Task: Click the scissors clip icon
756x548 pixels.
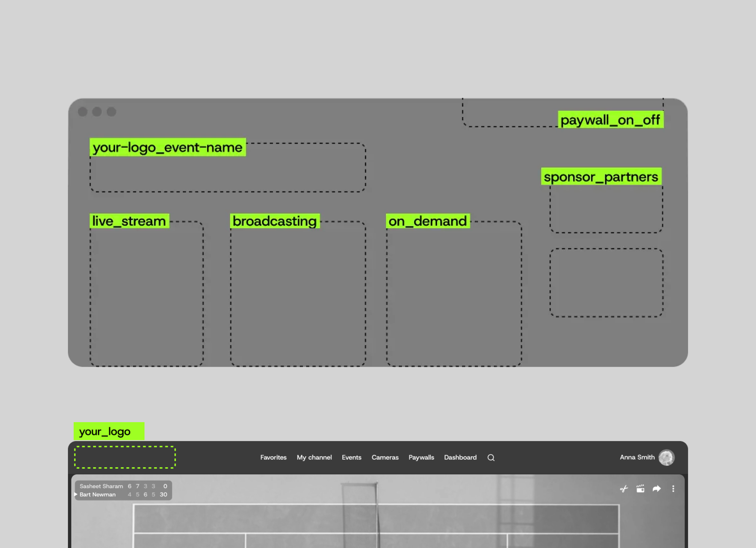Action: (x=624, y=489)
